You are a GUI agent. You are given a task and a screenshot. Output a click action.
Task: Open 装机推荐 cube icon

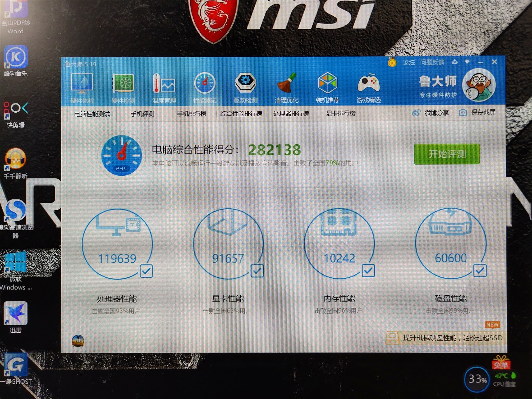(x=328, y=88)
